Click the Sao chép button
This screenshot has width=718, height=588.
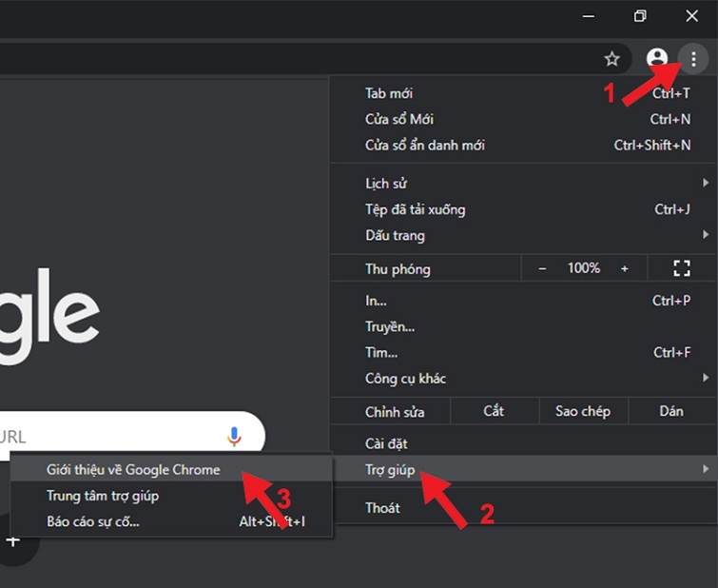(x=582, y=411)
